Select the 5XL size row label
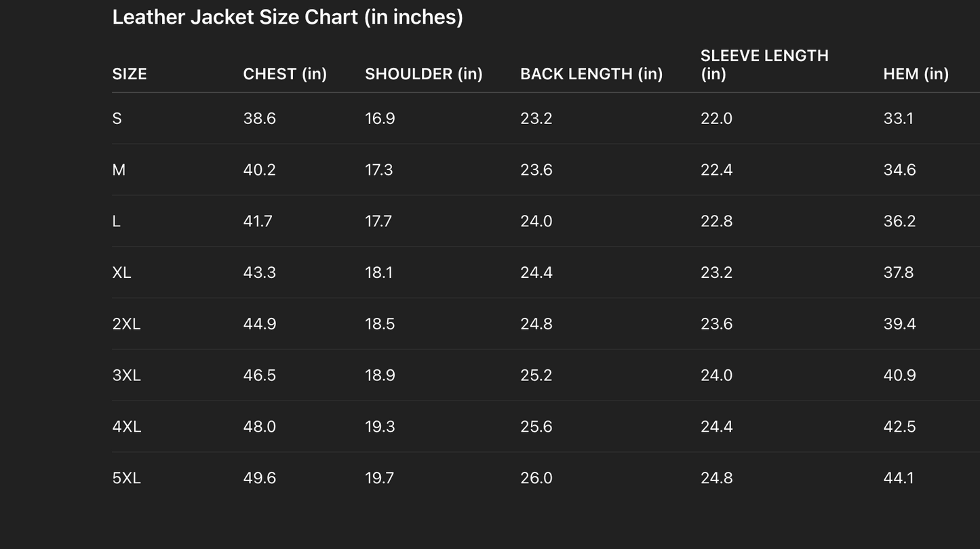Image resolution: width=980 pixels, height=549 pixels. tap(126, 479)
